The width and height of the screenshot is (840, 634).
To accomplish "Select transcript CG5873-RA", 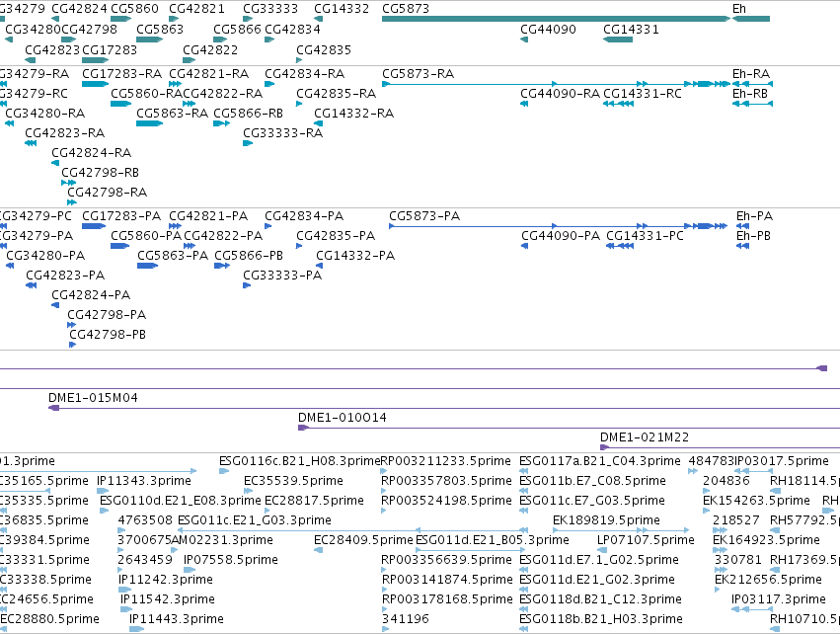I will 556,84.
